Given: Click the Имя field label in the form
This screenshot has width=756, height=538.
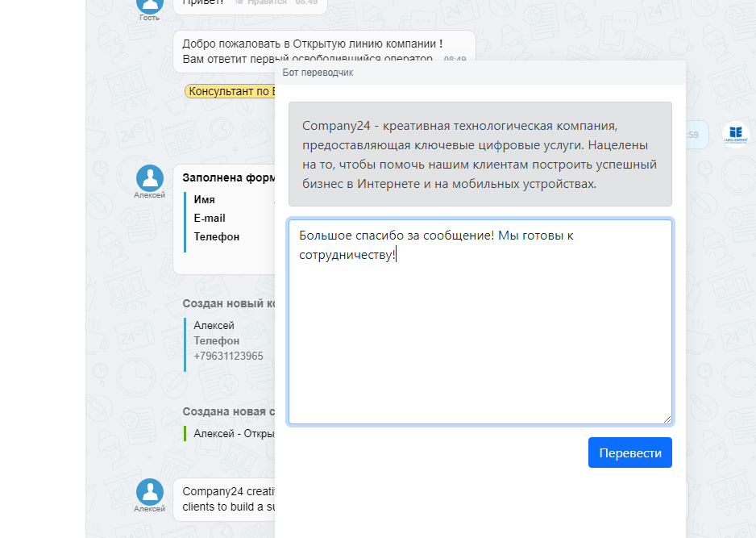Looking at the screenshot, I should click(205, 199).
